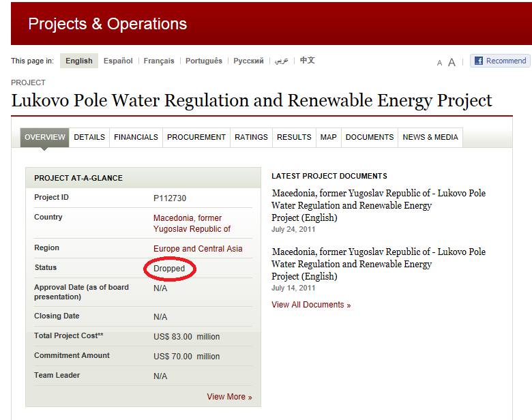View the Results tab
This screenshot has width=532, height=420.
point(294,137)
